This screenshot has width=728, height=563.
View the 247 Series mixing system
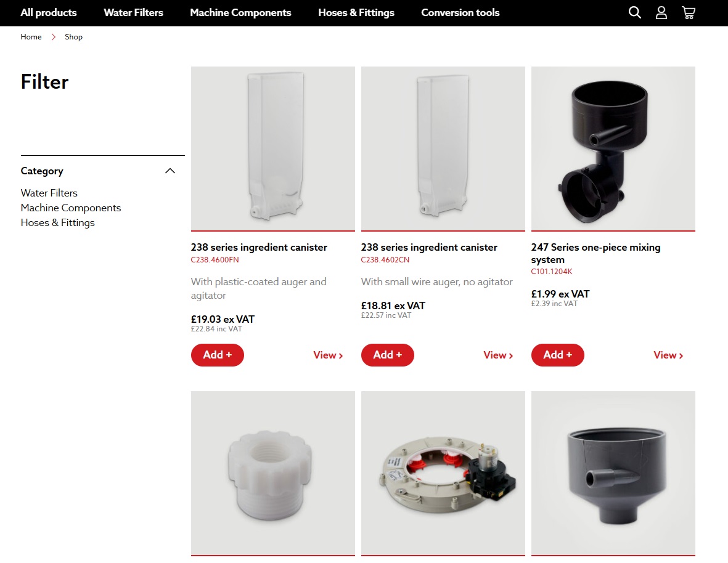pyautogui.click(x=668, y=355)
